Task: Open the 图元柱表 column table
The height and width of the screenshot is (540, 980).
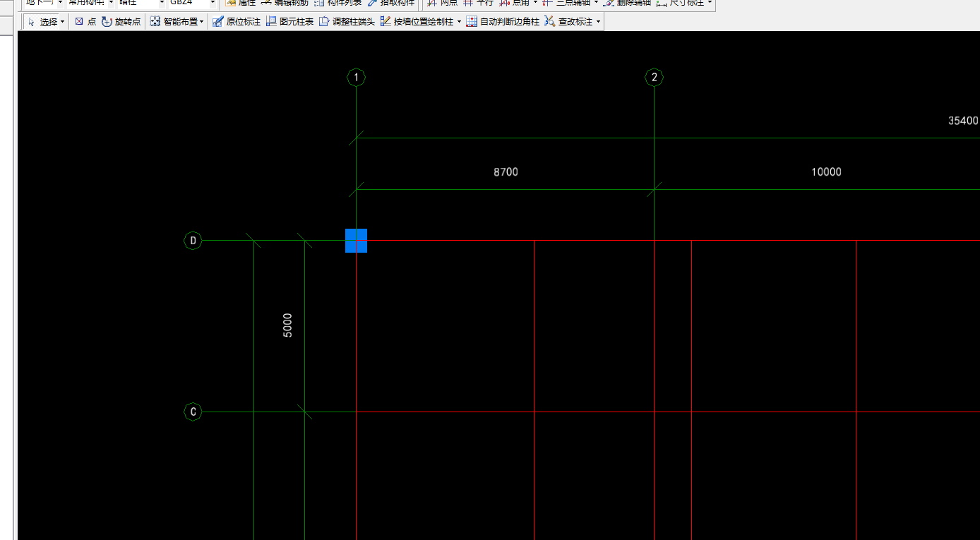Action: pyautogui.click(x=290, y=22)
